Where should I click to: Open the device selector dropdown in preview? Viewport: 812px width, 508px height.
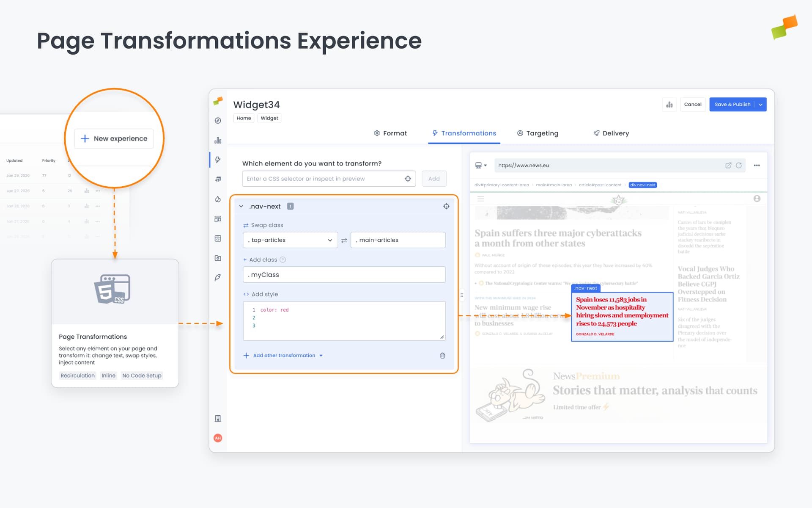point(481,165)
